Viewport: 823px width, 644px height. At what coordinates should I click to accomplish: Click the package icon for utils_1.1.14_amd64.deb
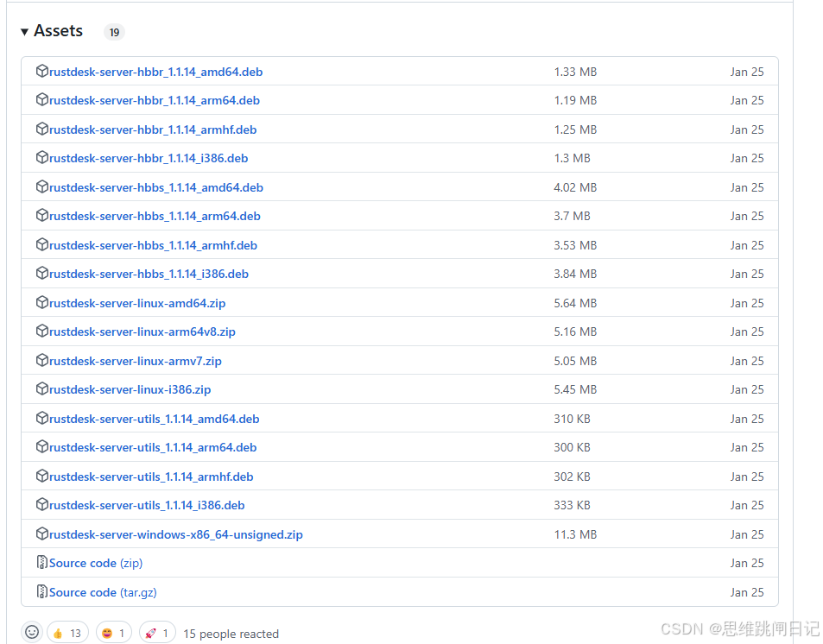pyautogui.click(x=42, y=418)
